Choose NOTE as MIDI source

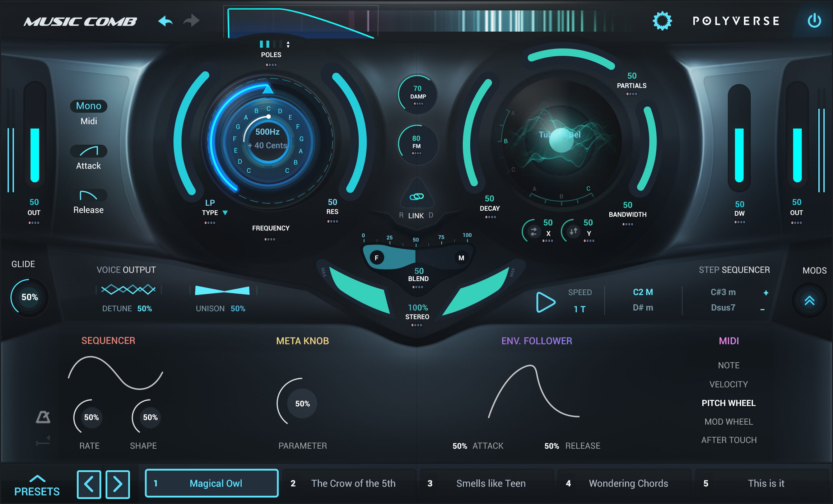pyautogui.click(x=729, y=365)
